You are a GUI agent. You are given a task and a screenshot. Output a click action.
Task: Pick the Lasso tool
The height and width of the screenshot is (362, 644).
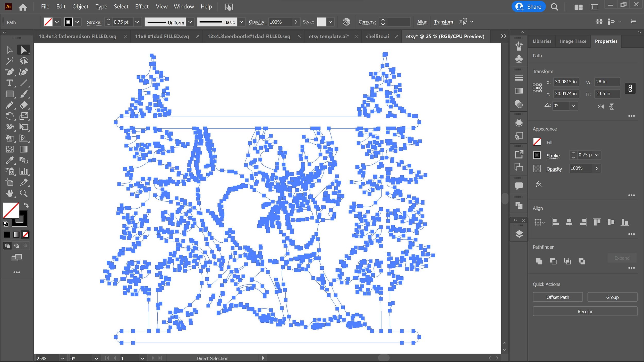tap(24, 61)
